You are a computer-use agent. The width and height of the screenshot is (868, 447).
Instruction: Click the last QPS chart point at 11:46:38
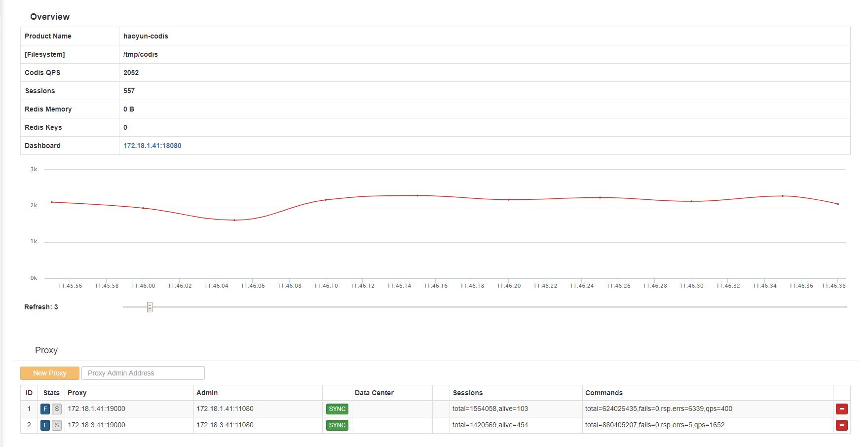coord(838,204)
